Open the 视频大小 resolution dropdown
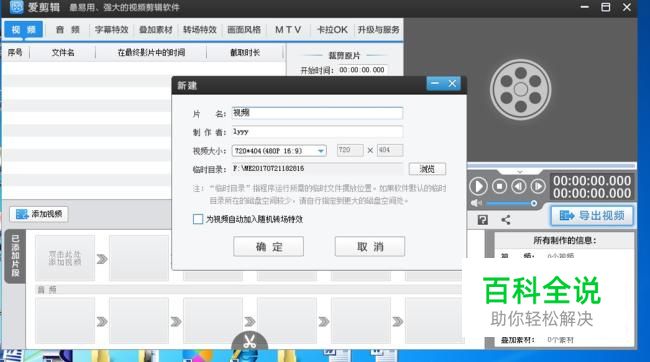The height and width of the screenshot is (362, 650). click(279, 151)
